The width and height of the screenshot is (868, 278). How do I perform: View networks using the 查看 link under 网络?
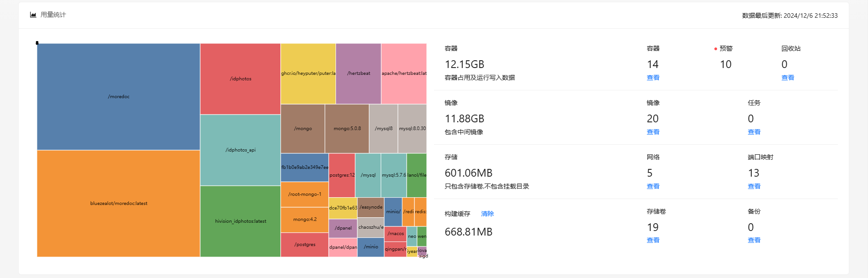click(653, 186)
